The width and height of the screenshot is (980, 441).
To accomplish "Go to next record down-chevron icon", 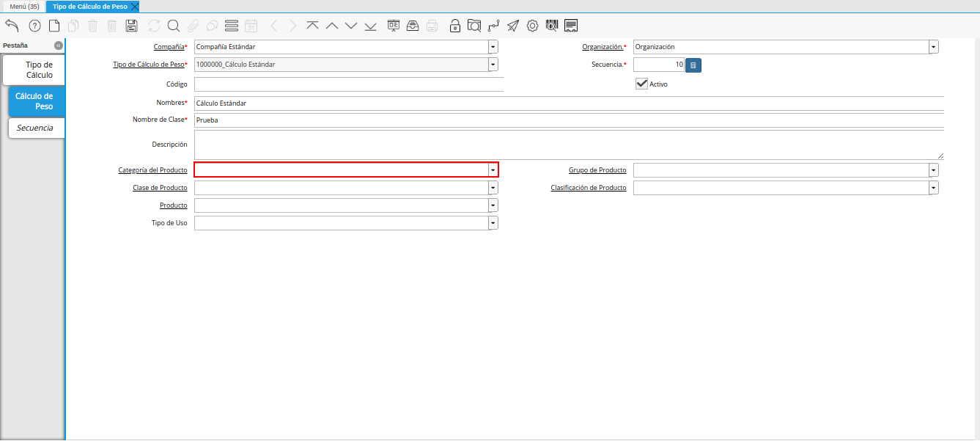I will tap(351, 26).
